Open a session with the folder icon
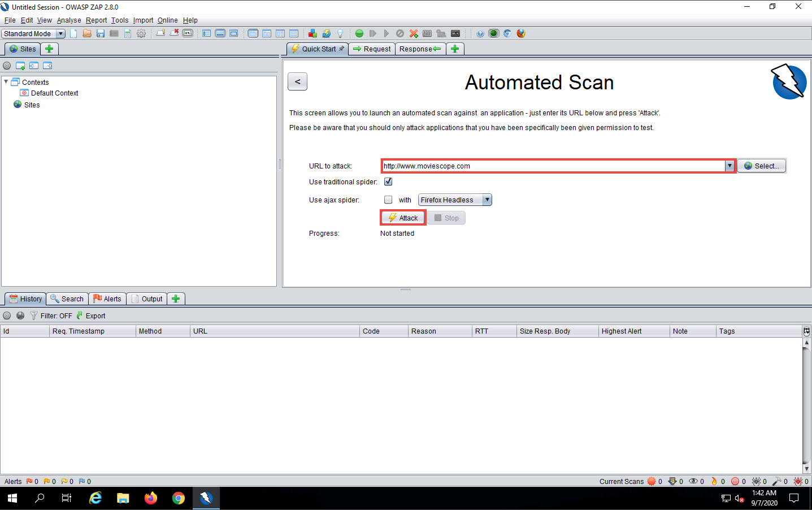Image resolution: width=812 pixels, height=510 pixels. click(87, 33)
